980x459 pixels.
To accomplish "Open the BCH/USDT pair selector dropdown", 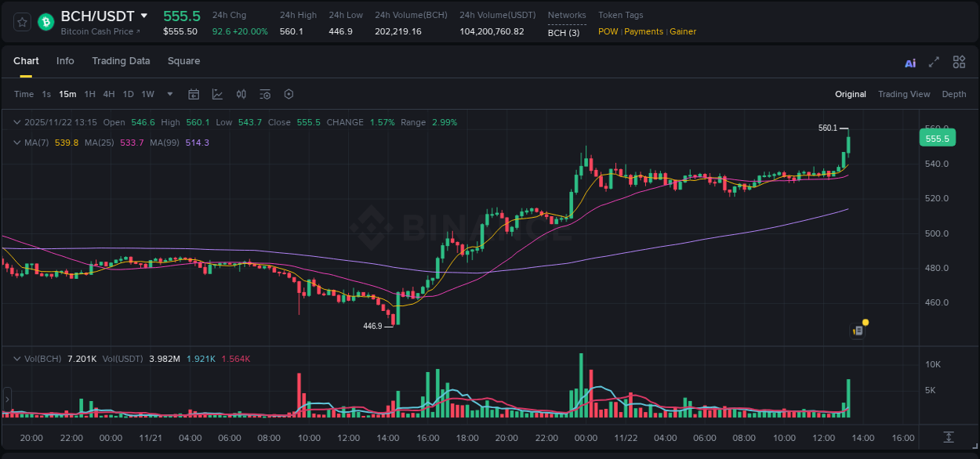I will coord(143,15).
